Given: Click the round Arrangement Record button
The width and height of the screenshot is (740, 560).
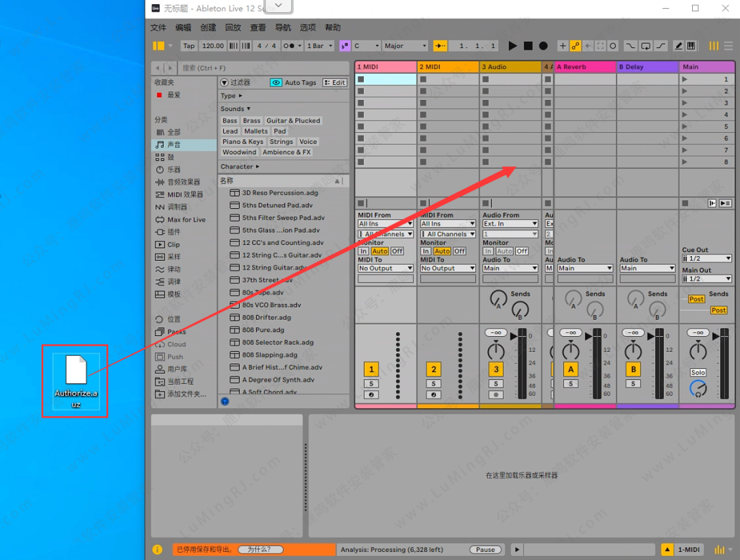Looking at the screenshot, I should pos(543,46).
